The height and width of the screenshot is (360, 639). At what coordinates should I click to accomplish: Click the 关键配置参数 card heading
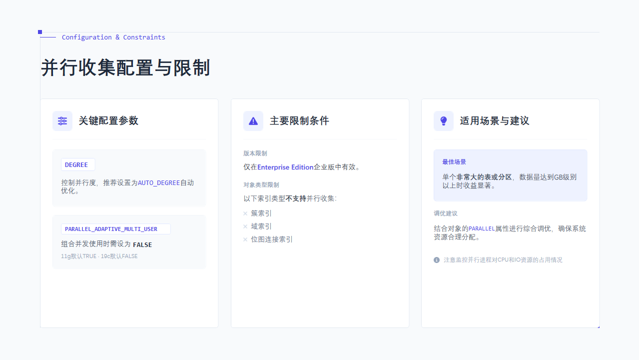click(108, 121)
